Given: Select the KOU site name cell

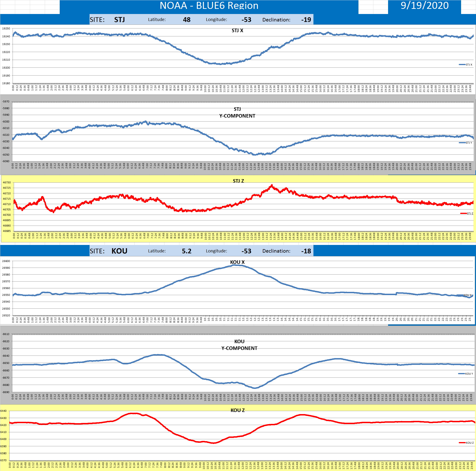Looking at the screenshot, I should 119,251.
